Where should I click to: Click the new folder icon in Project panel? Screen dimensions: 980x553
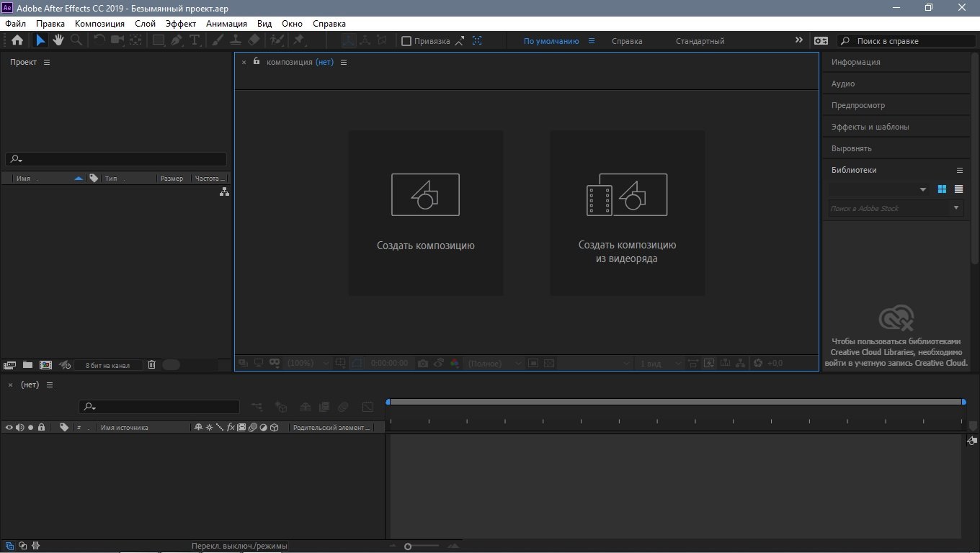point(27,365)
